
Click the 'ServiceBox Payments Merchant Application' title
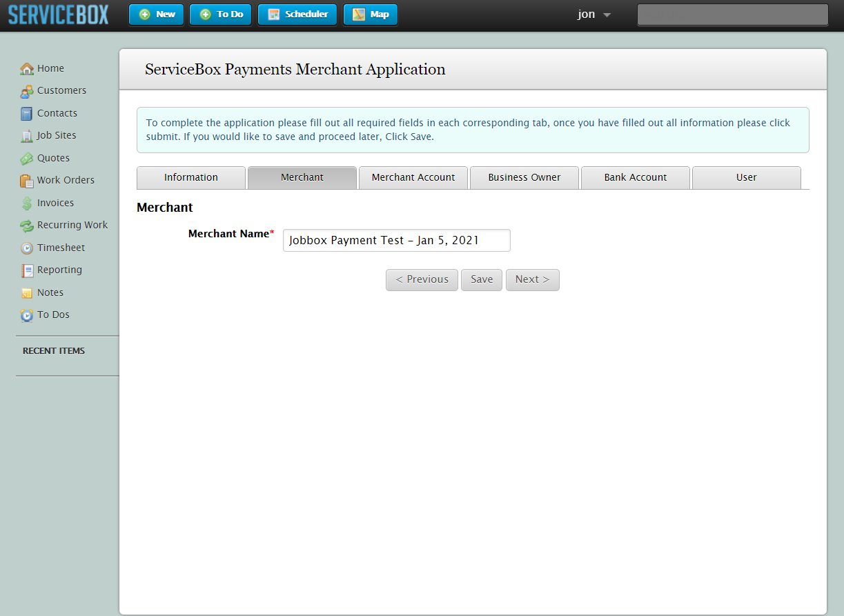pos(295,69)
